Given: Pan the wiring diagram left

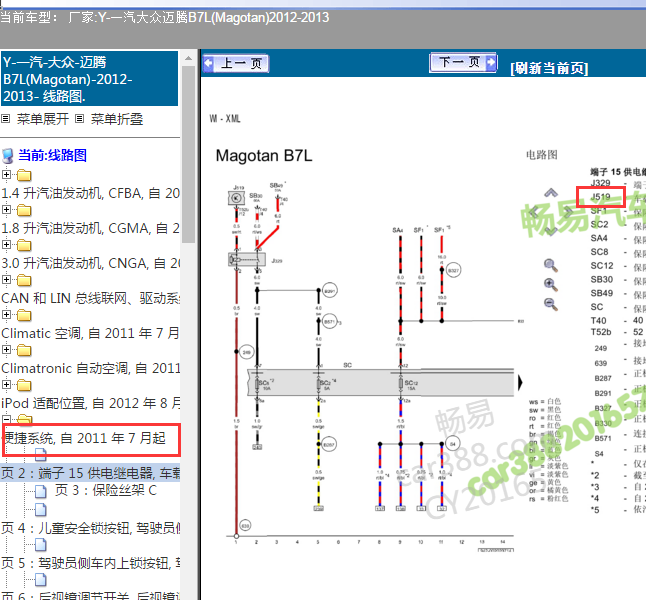Looking at the screenshot, I should click(534, 212).
